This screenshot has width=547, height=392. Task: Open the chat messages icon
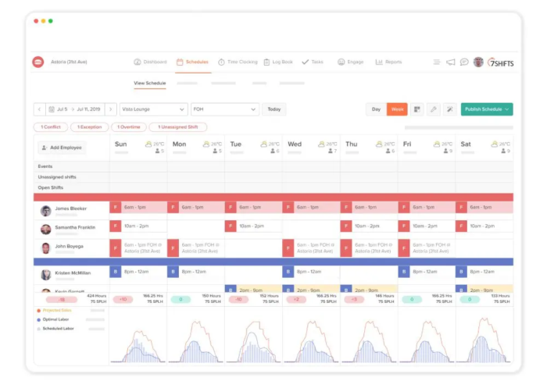click(x=464, y=62)
